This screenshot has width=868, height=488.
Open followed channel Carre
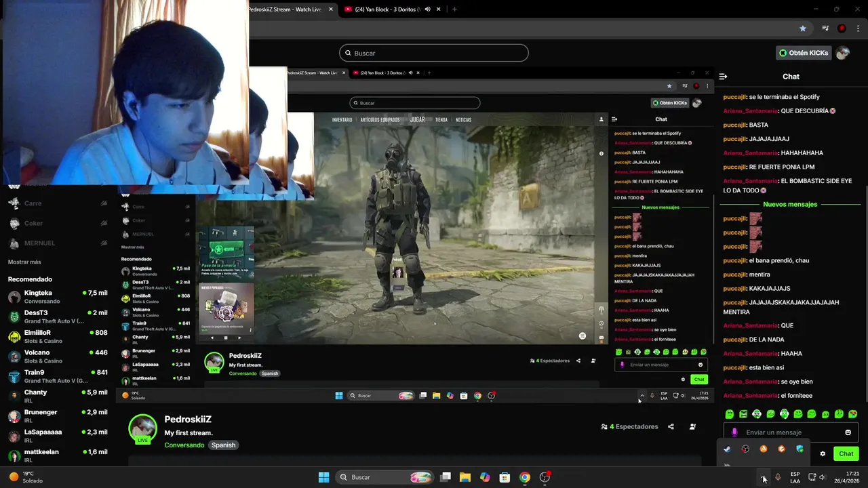[58, 203]
